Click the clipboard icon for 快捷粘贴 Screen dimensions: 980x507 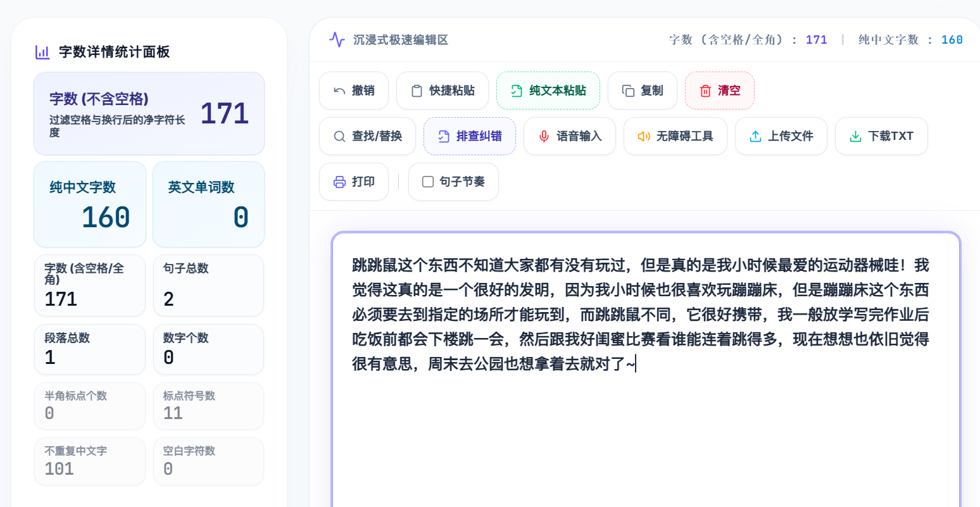pos(417,91)
